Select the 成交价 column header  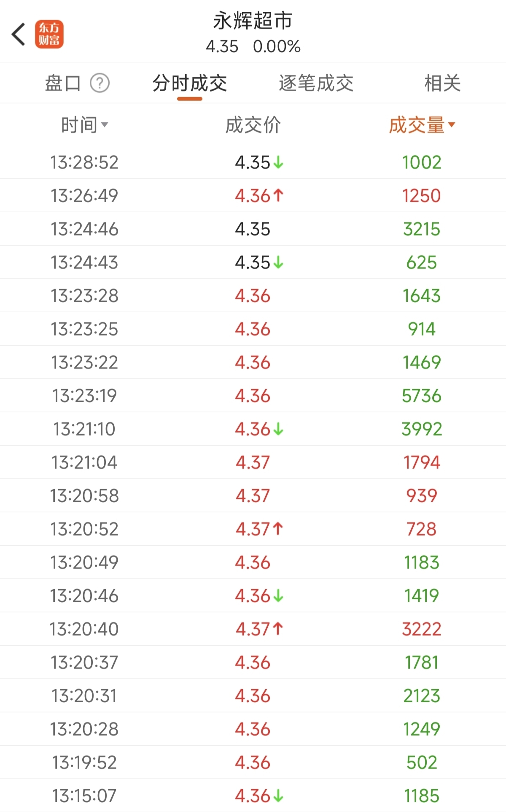pyautogui.click(x=253, y=125)
